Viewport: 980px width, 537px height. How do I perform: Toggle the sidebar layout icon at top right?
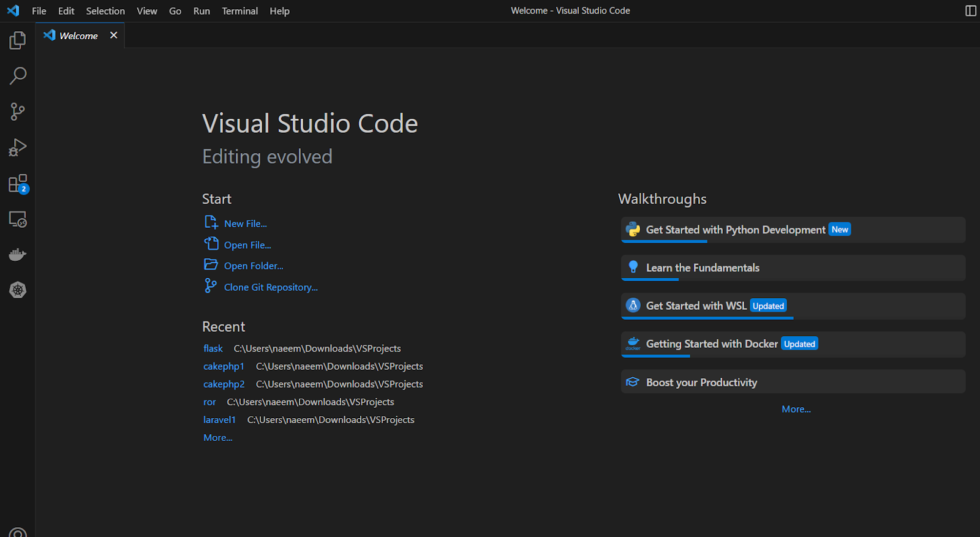click(x=970, y=10)
